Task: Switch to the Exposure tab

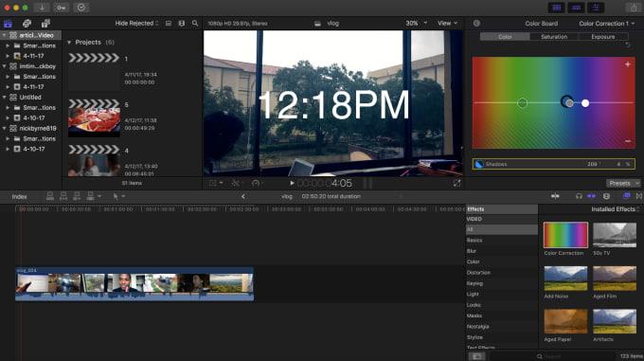Action: point(603,37)
